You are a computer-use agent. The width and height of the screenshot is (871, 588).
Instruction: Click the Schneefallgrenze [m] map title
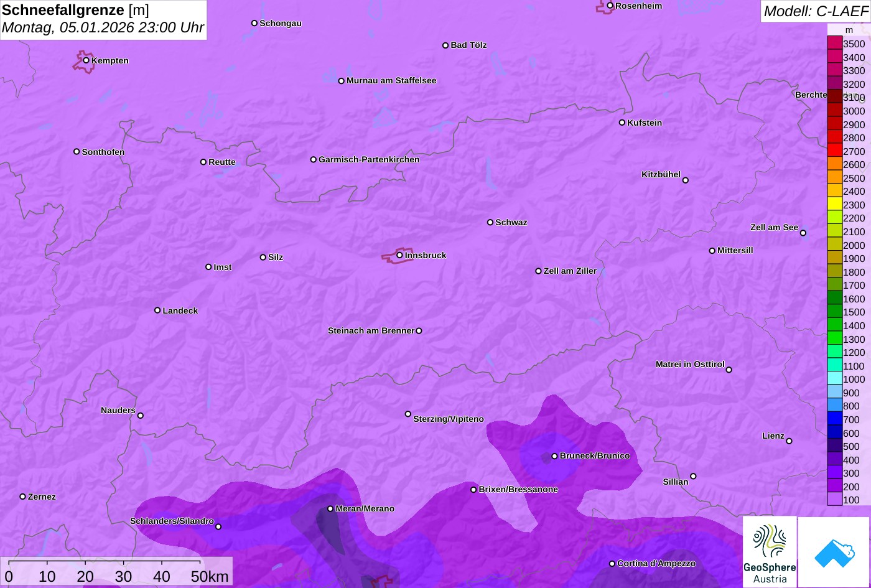(x=76, y=10)
